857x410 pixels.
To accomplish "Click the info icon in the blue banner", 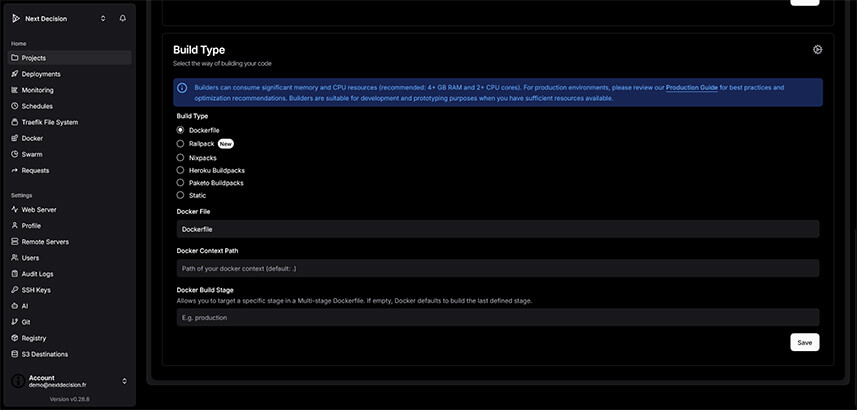I will [x=183, y=88].
